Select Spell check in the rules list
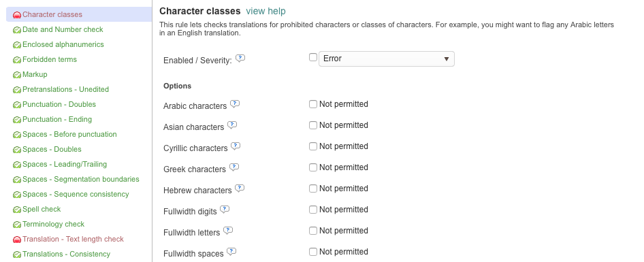Image resolution: width=644 pixels, height=262 pixels. [x=42, y=209]
